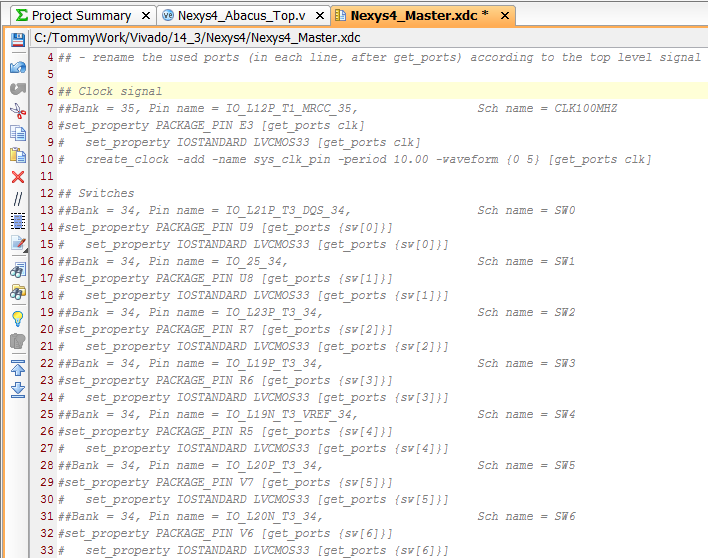
Task: Click line 23 'PACKAGE_PIN R6' sw[3] text
Action: (225, 380)
